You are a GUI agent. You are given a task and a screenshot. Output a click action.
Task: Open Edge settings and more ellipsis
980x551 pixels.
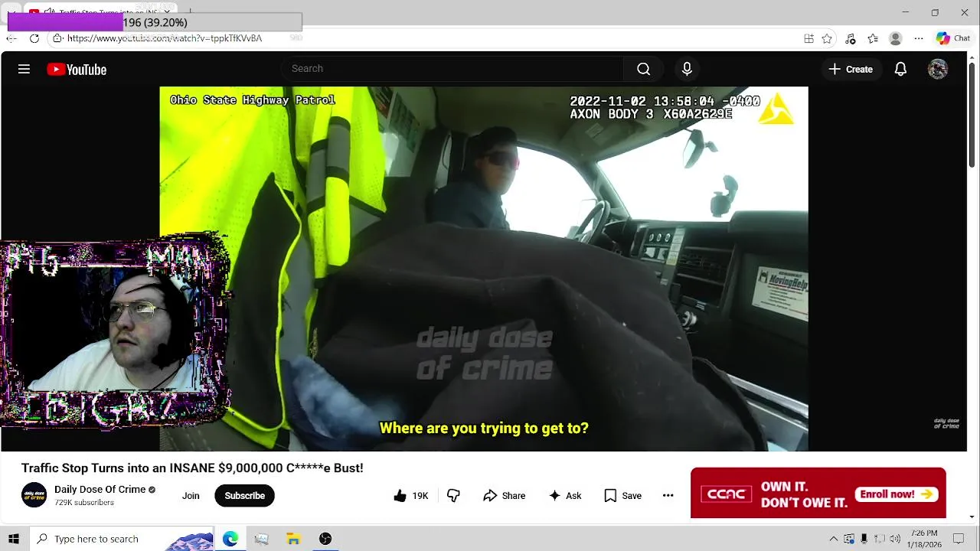click(918, 38)
